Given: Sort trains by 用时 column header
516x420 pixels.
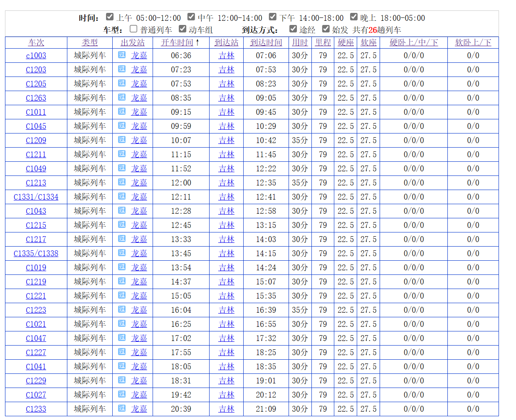Looking at the screenshot, I should point(300,42).
